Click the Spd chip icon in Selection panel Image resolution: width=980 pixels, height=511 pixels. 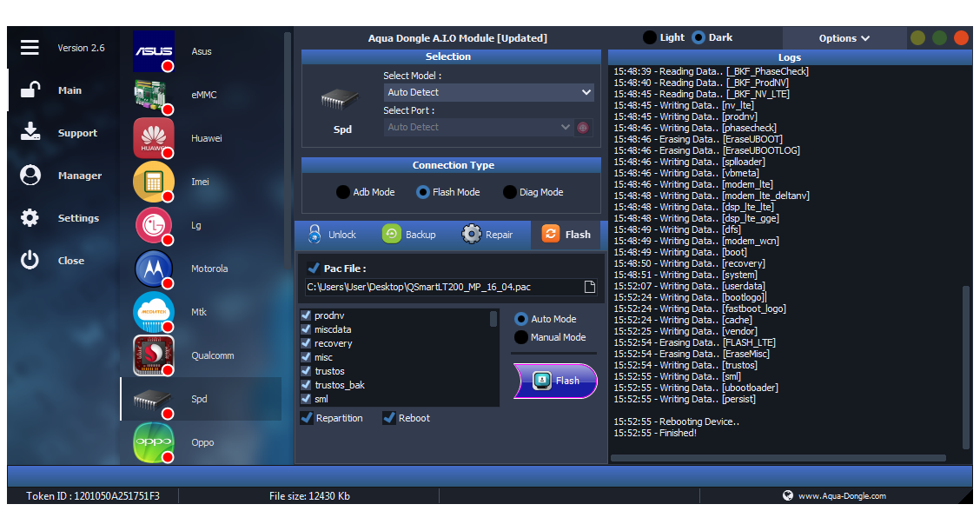[x=340, y=99]
